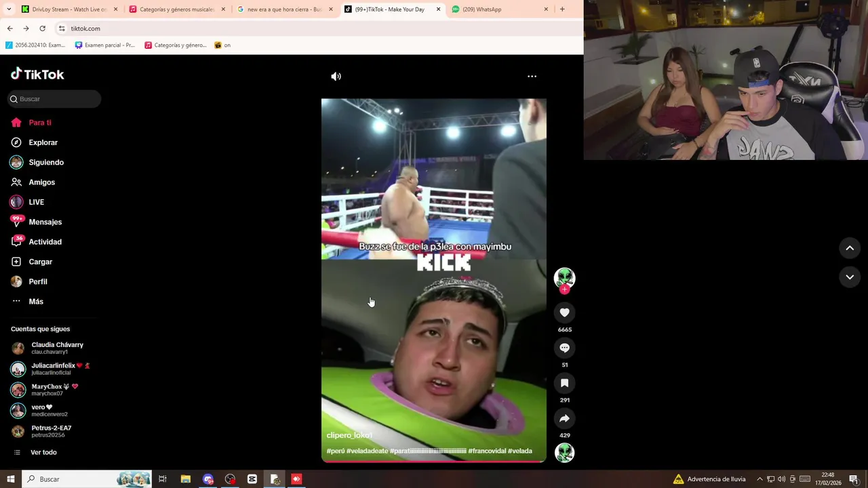This screenshot has height=488, width=868.
Task: Go to previous video with up chevron
Action: tap(850, 248)
